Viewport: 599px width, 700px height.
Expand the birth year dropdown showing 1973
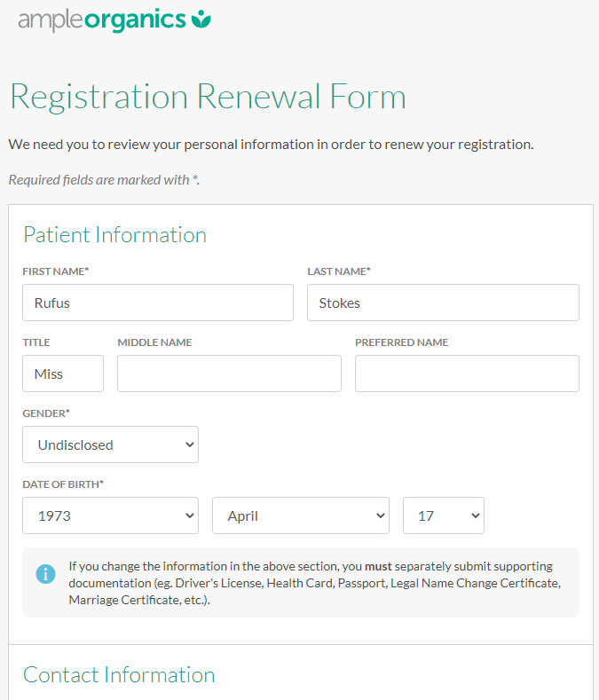pos(110,515)
